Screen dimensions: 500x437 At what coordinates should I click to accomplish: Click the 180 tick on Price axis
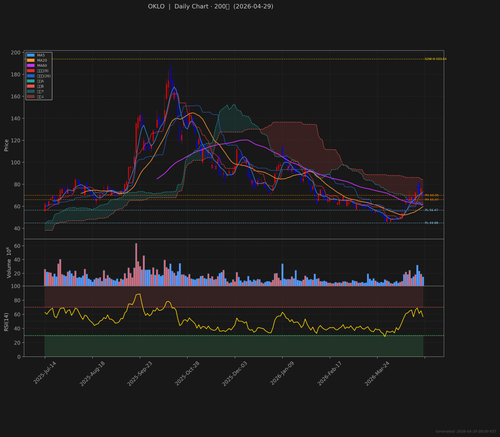[x=15, y=75]
